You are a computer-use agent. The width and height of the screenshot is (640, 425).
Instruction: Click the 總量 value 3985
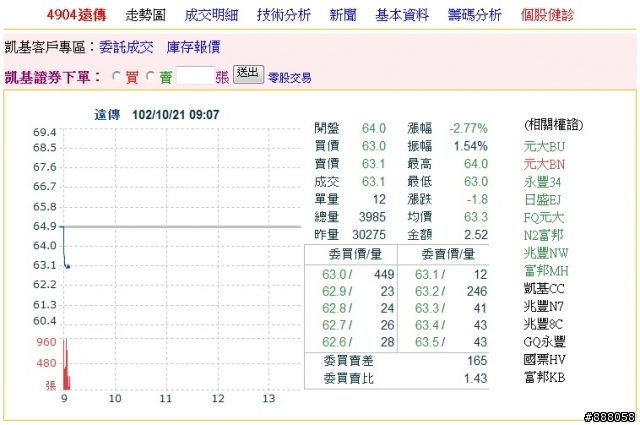tap(372, 217)
